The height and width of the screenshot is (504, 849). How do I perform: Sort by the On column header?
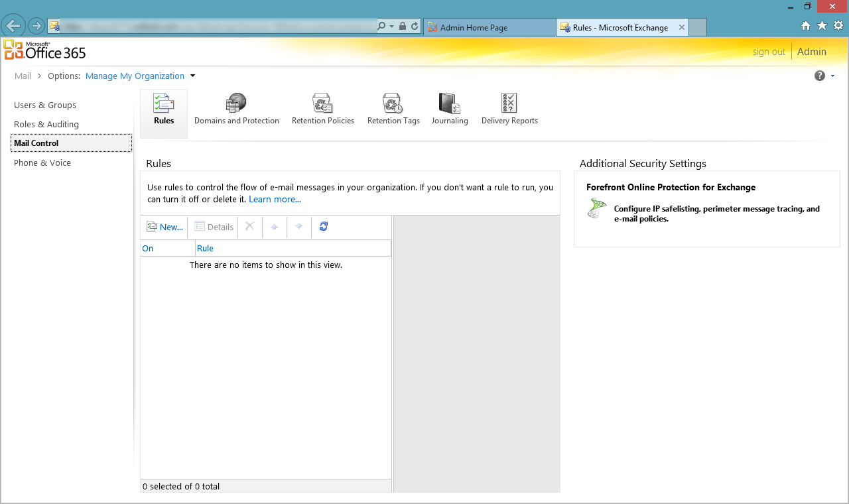(168, 248)
